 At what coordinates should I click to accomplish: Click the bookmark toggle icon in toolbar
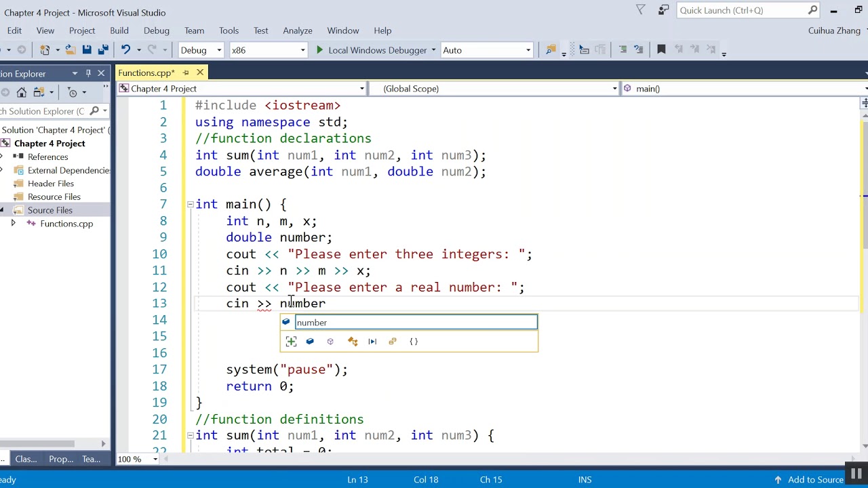pos(661,49)
